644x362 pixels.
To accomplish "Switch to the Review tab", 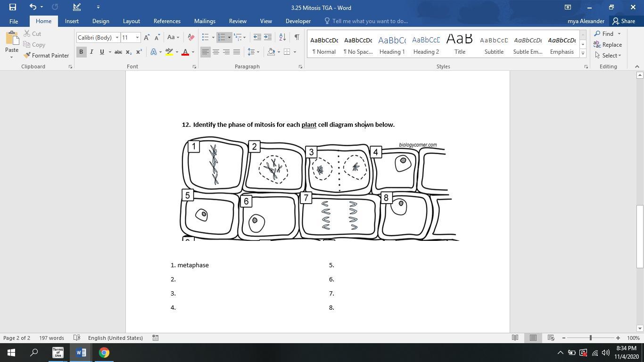I will pyautogui.click(x=238, y=21).
